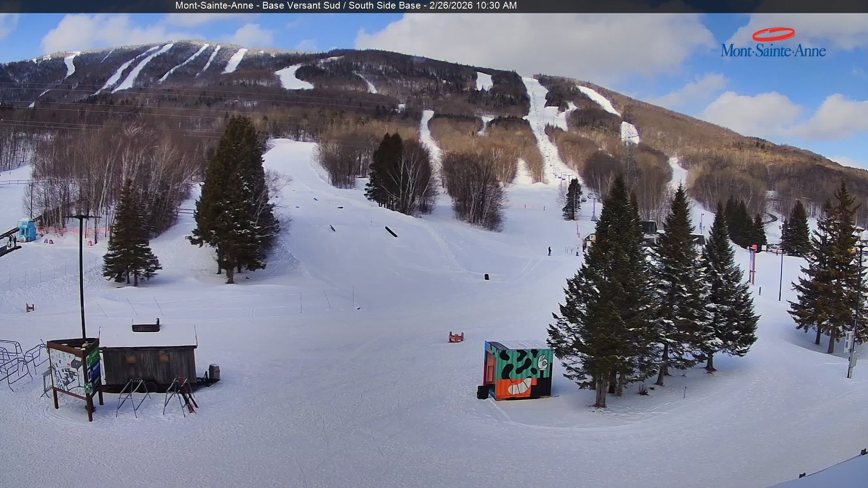Click the black terrain park rail feature
Viewport: 868px width, 488px height.
391,232
